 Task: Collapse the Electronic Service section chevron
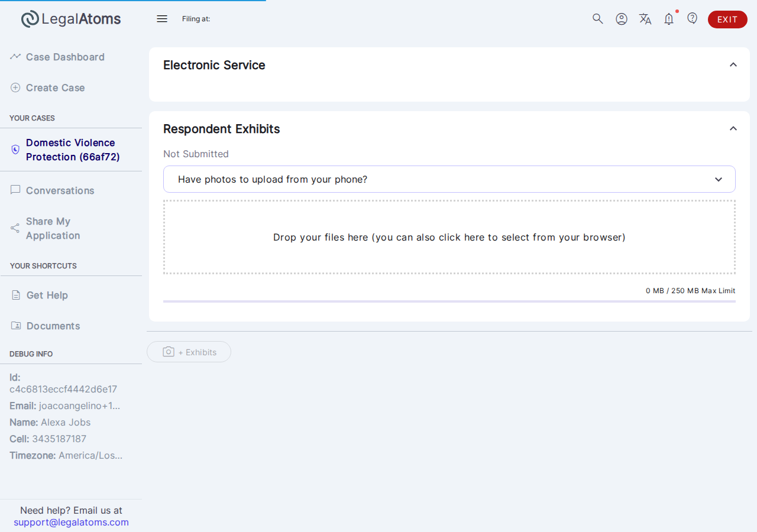pyautogui.click(x=733, y=64)
